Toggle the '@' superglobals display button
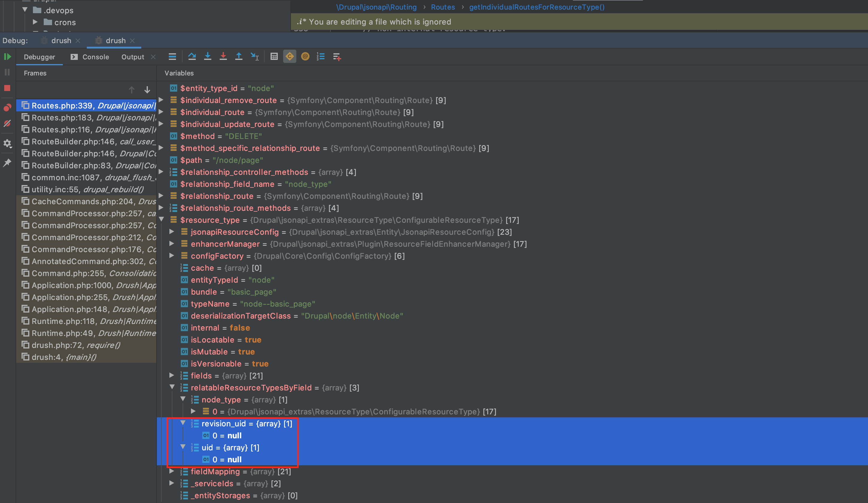The image size is (868, 503). (305, 57)
